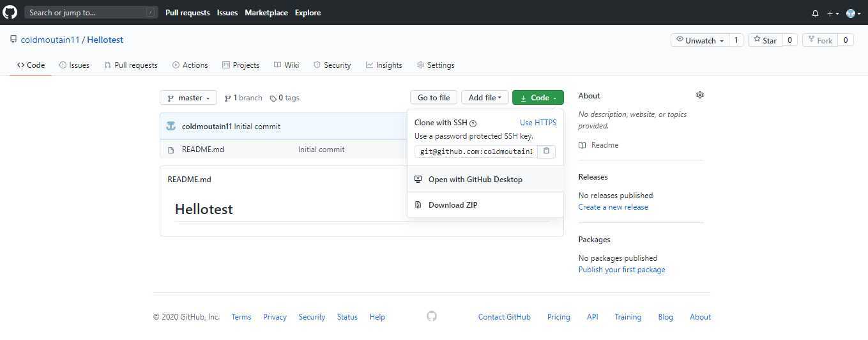Viewport: 868px width, 340px height.
Task: Open the Pricing footer link
Action: (x=559, y=317)
